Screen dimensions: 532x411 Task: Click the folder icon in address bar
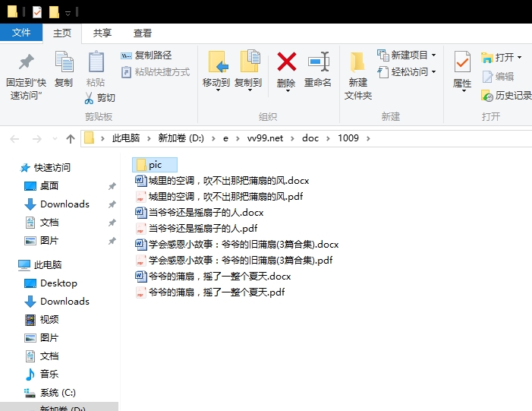tap(90, 138)
